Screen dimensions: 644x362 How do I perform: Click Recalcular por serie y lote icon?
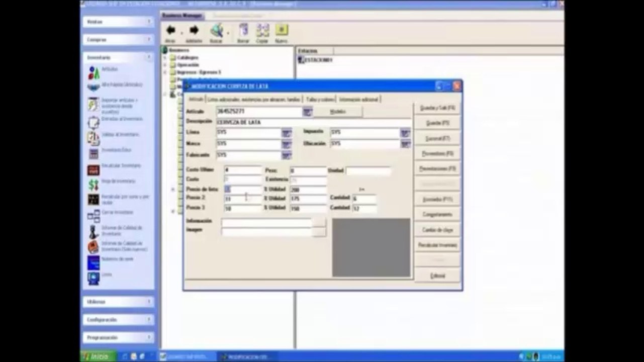pyautogui.click(x=94, y=200)
